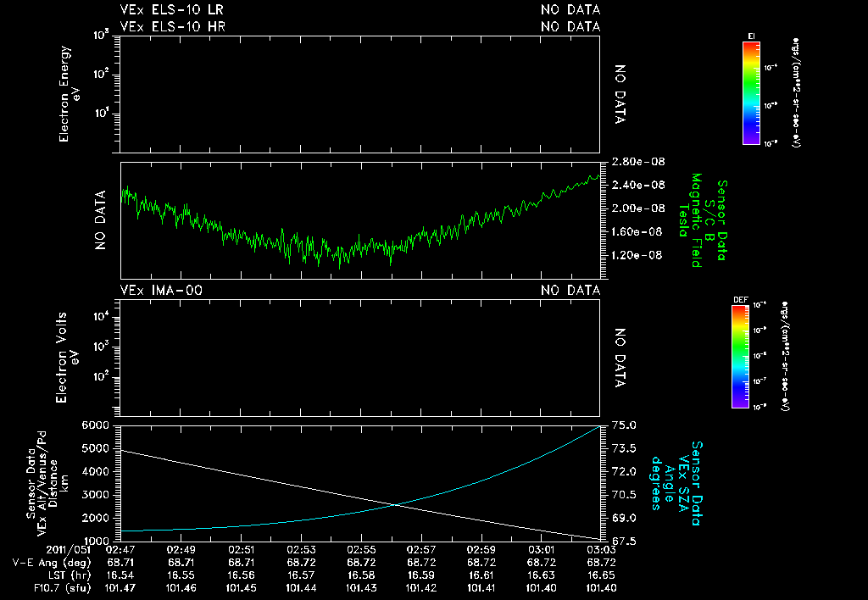Click the green 'Magnetic Field Tesla' label

coord(690,220)
